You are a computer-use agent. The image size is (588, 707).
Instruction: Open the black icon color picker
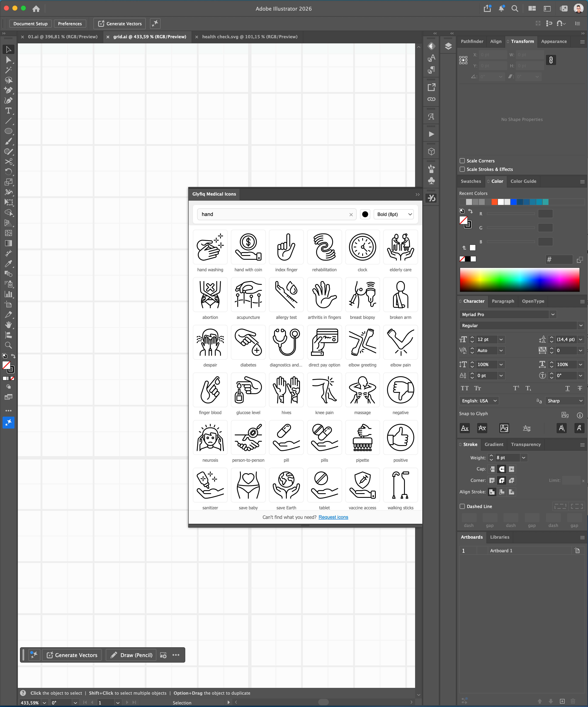tap(365, 214)
